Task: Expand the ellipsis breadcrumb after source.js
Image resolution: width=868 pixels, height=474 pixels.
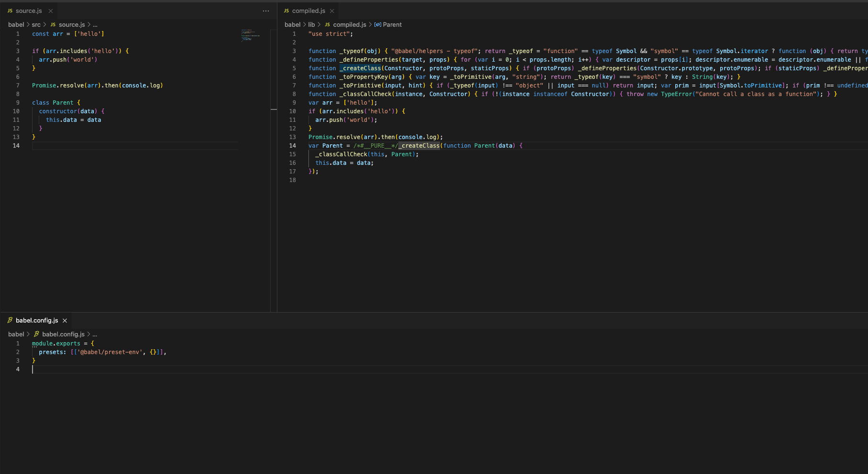Action: coord(95,25)
